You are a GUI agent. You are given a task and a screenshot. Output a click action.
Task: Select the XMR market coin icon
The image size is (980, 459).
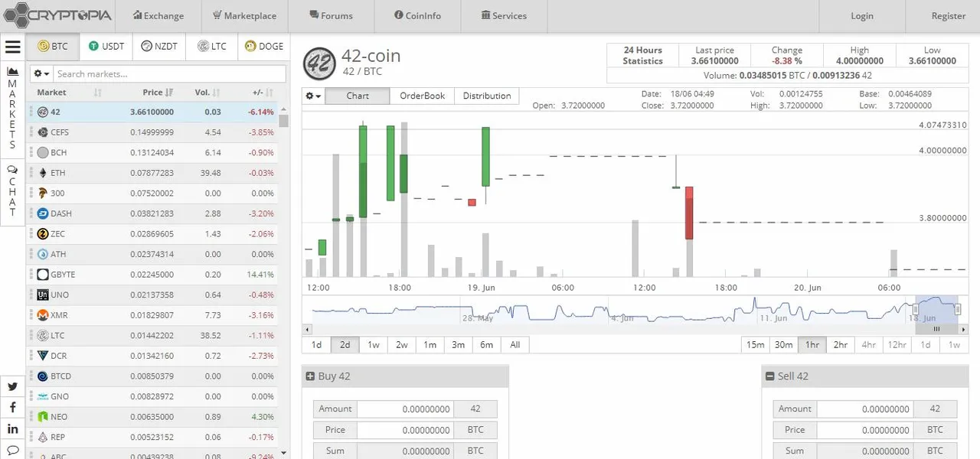click(x=43, y=314)
